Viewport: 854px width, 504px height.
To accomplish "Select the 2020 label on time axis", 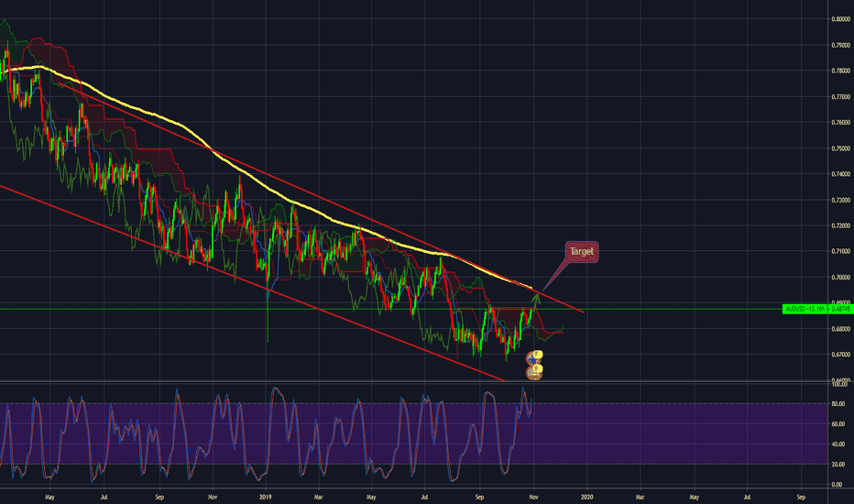I will [587, 497].
